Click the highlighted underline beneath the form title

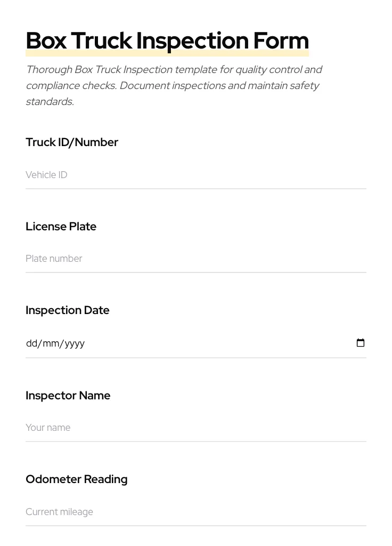167,53
